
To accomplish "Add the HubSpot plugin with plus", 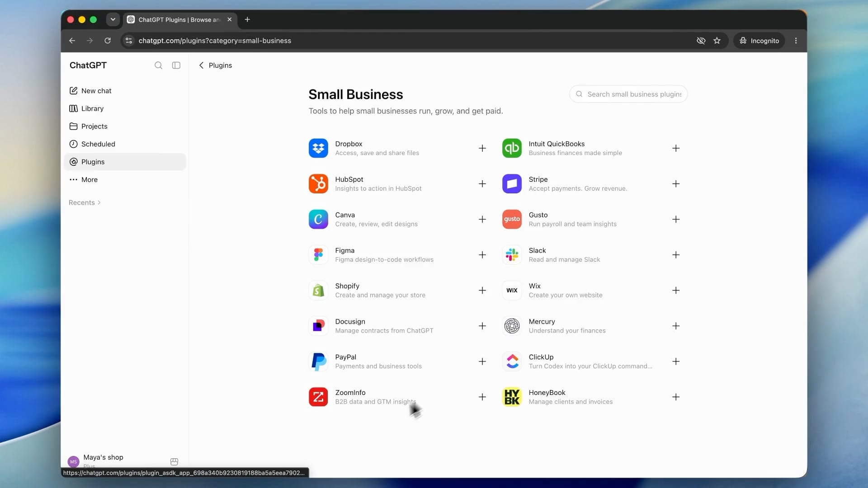I will click(482, 184).
